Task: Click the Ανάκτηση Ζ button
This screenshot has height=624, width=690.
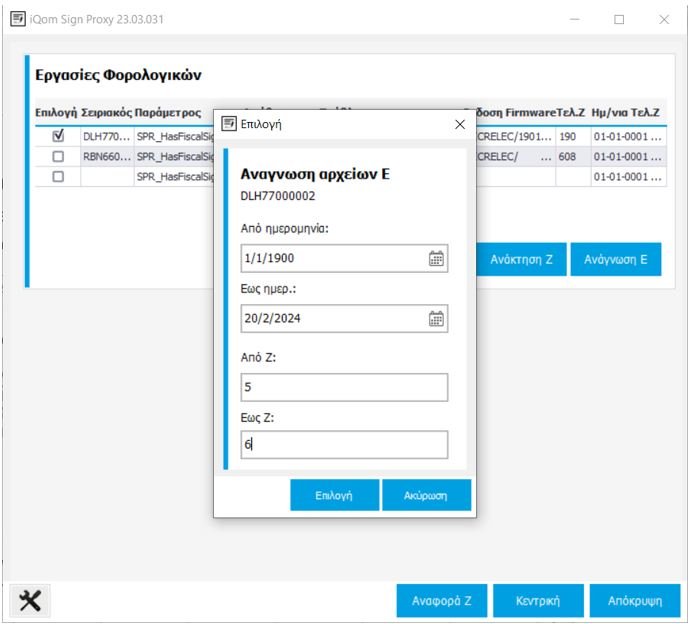Action: coord(521,259)
